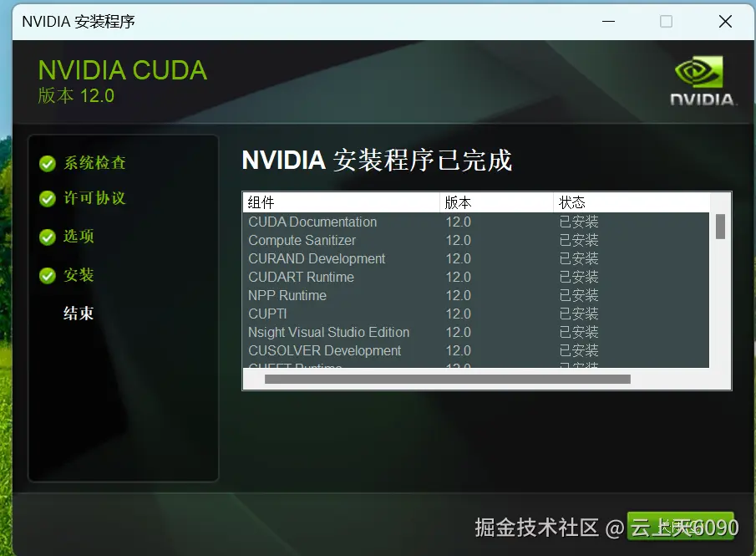Click the NVIDIA 安装程序已完成 heading
This screenshot has height=556, width=756.
[x=377, y=161]
